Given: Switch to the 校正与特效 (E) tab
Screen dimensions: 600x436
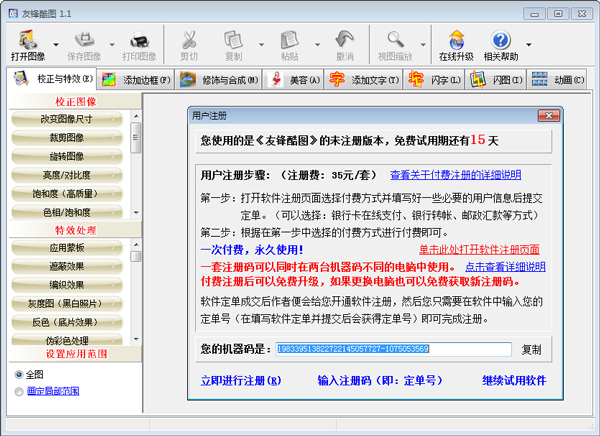Looking at the screenshot, I should click(52, 78).
